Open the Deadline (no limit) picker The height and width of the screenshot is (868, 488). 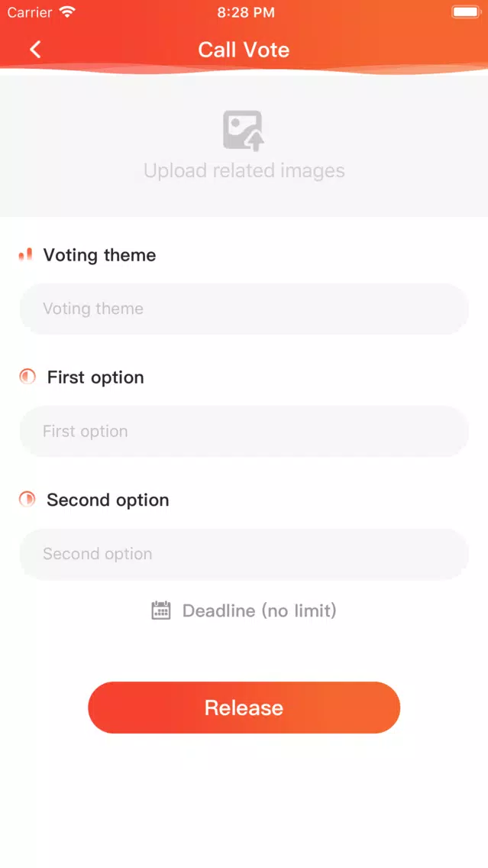[x=244, y=611]
